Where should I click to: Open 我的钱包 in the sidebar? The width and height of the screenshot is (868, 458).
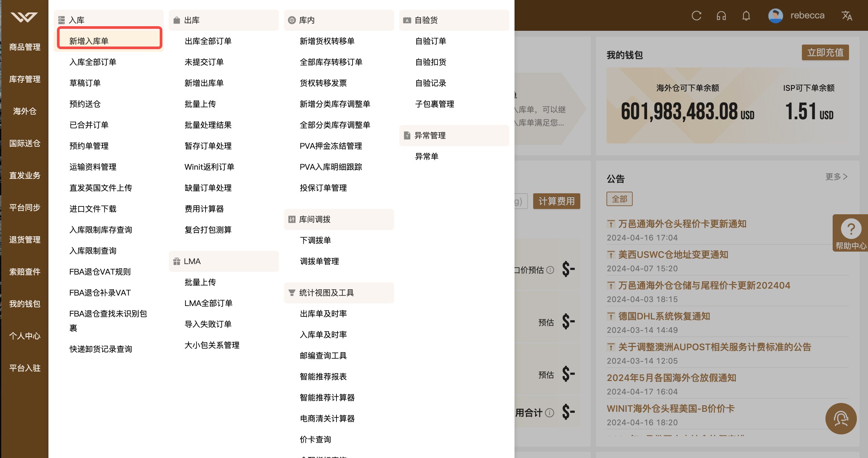pyautogui.click(x=25, y=304)
